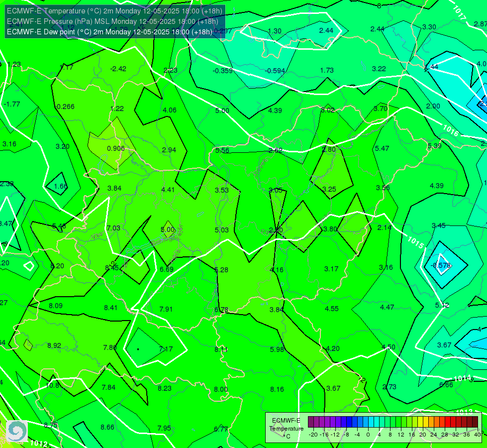Click the 'ECMWF-E Temperature °C' legend title
The image size is (487, 448).
point(286,429)
